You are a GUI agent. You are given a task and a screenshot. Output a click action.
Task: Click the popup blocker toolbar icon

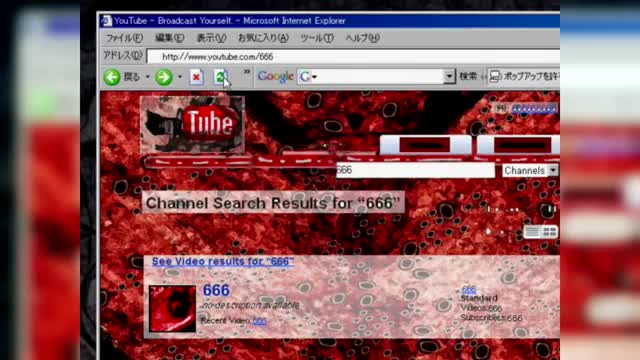(495, 76)
